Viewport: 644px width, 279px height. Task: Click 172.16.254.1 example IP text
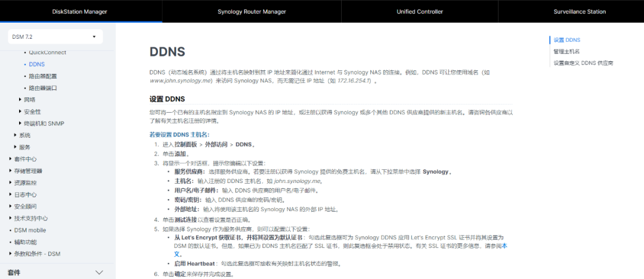click(354, 81)
